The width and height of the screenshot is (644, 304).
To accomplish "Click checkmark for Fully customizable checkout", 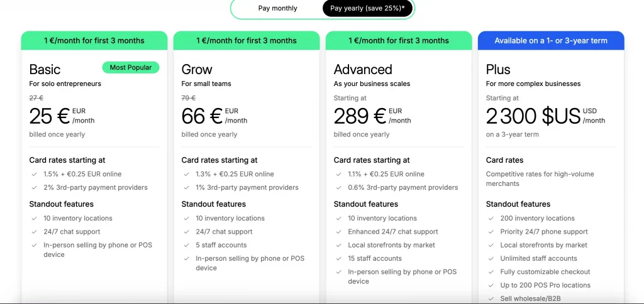I will pos(491,272).
